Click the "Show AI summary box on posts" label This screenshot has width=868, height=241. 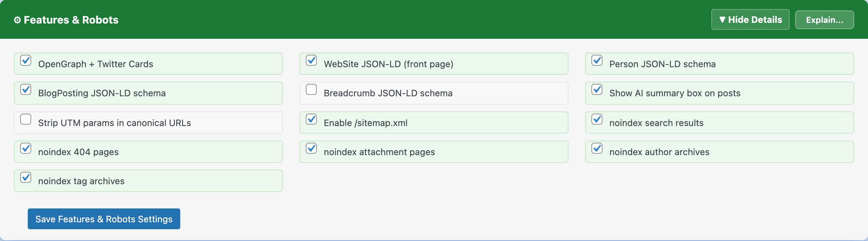[x=675, y=93]
